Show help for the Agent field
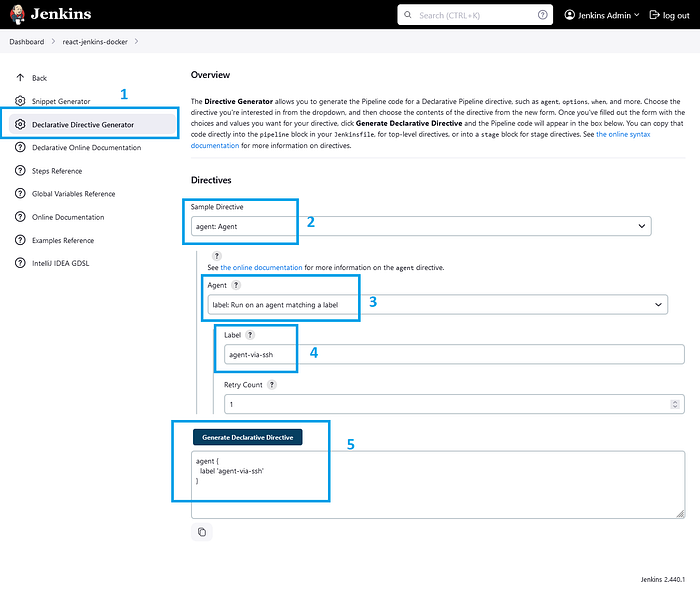700x596 pixels. coord(236,285)
